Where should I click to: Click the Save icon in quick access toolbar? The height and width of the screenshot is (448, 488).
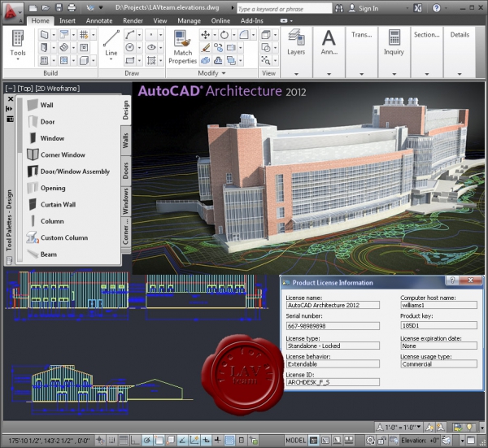tap(59, 7)
